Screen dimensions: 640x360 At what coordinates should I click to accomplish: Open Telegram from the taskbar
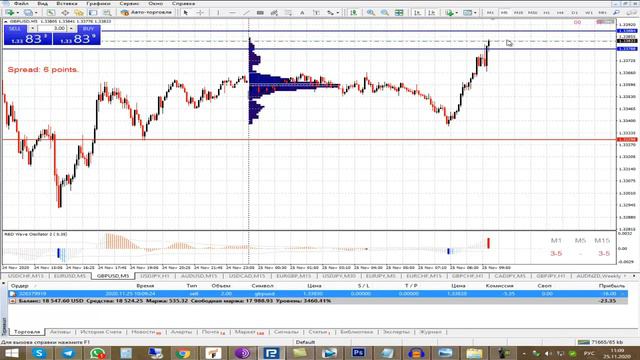click(x=68, y=353)
